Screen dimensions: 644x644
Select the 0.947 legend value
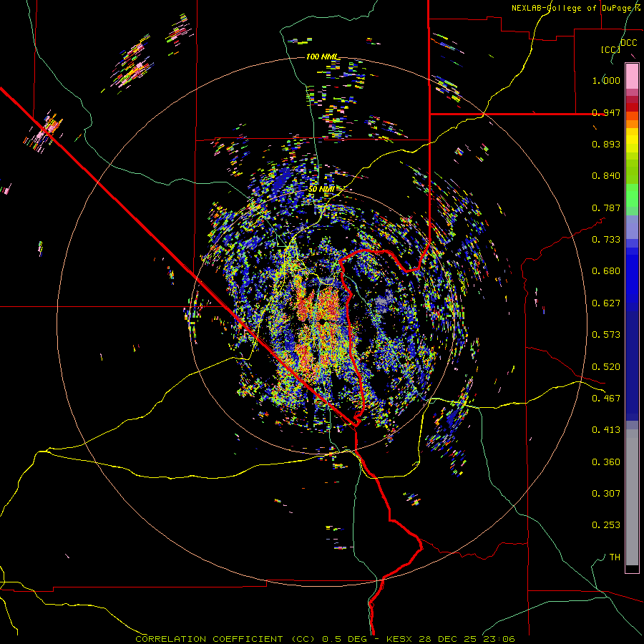pyautogui.click(x=606, y=112)
